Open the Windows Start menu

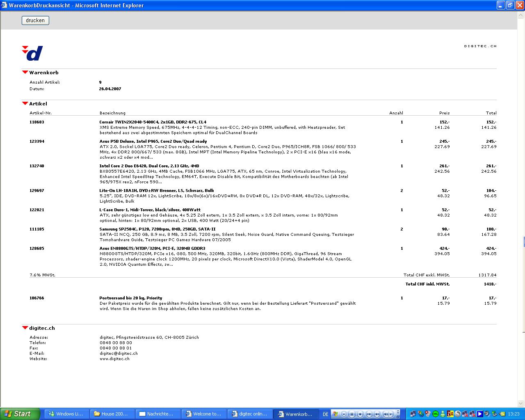20,414
